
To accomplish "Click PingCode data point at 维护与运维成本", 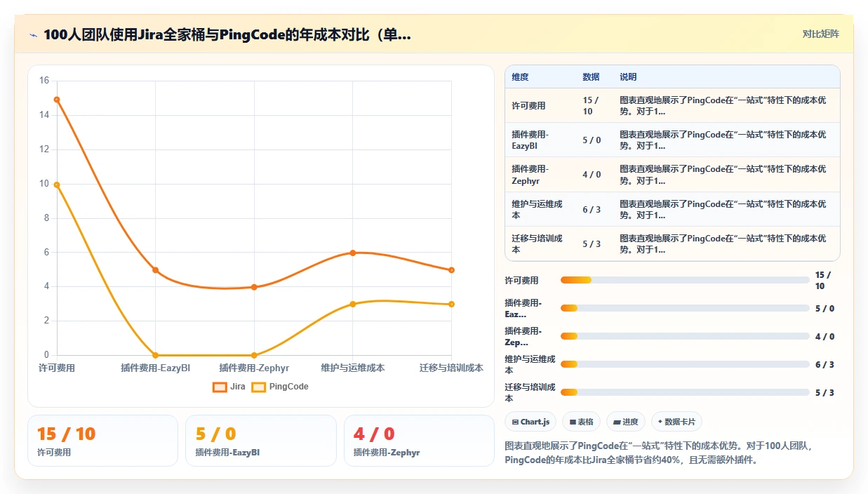I will pyautogui.click(x=353, y=304).
